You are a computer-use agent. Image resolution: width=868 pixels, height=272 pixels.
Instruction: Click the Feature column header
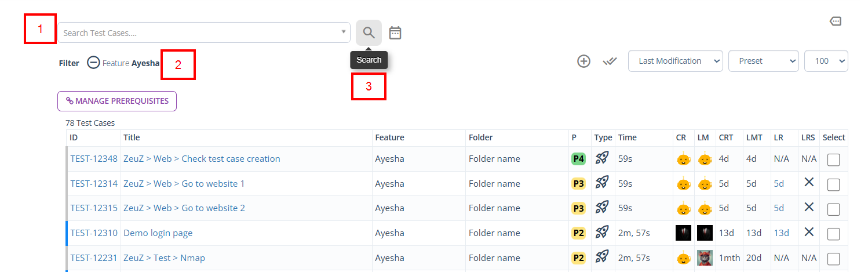pos(389,137)
